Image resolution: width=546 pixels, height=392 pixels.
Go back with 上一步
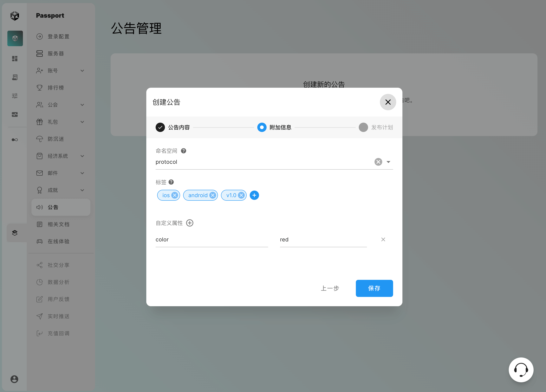330,288
